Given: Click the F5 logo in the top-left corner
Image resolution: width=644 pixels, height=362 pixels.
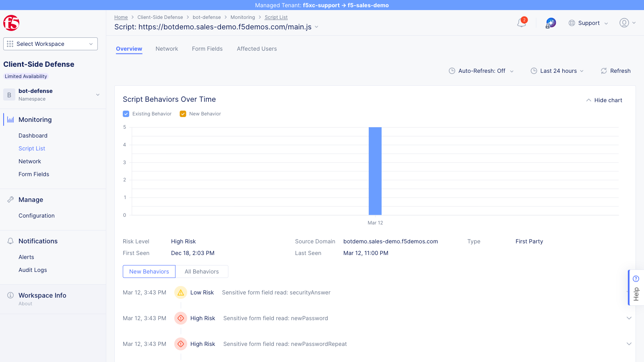Looking at the screenshot, I should point(11,23).
